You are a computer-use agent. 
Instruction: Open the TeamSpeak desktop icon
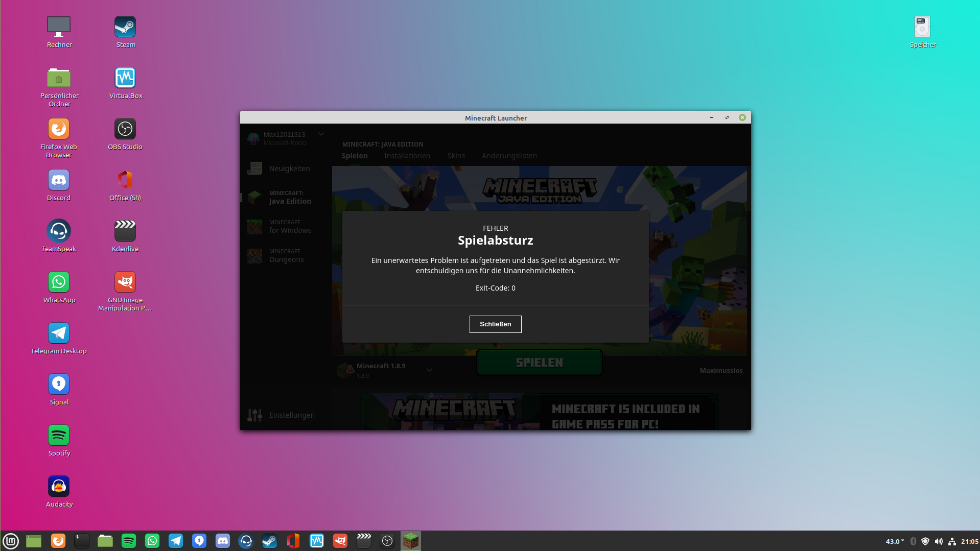(x=59, y=236)
